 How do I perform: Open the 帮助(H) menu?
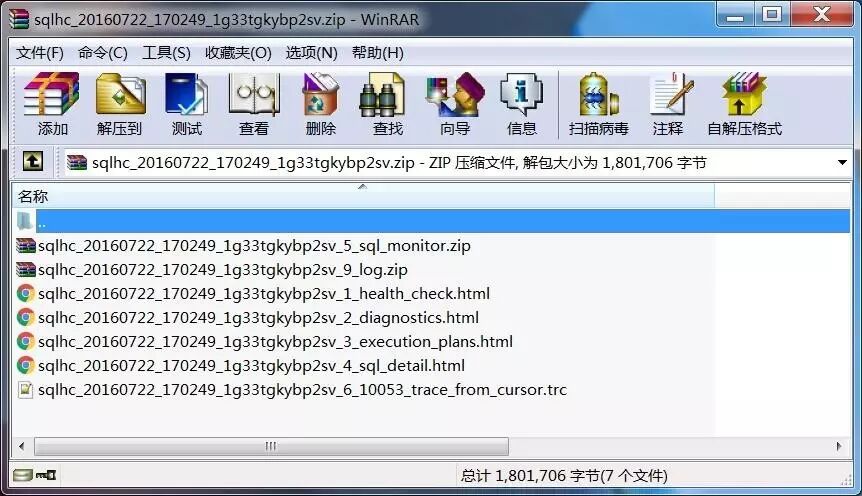(x=378, y=53)
